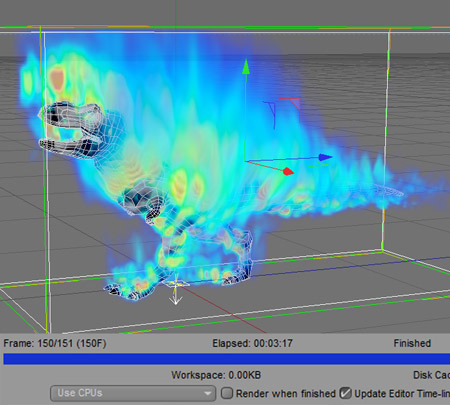Image resolution: width=450 pixels, height=405 pixels.
Task: Click the red X-axis arrow handle
Action: [288, 171]
